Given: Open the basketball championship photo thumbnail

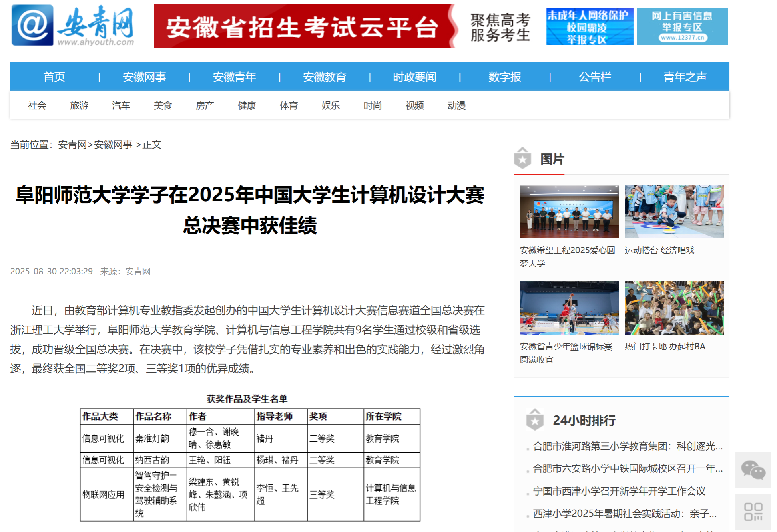Looking at the screenshot, I should pyautogui.click(x=569, y=308).
